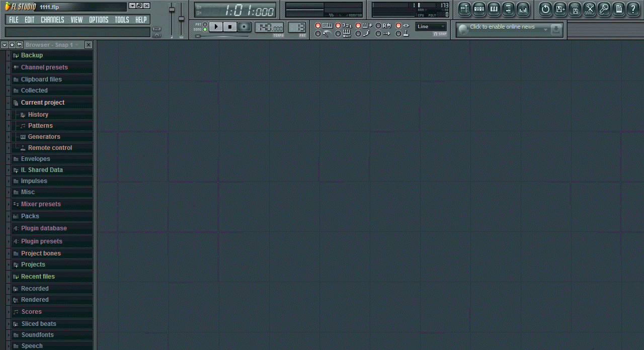The width and height of the screenshot is (644, 350).
Task: Open the CHANNELS menu
Action: point(52,20)
